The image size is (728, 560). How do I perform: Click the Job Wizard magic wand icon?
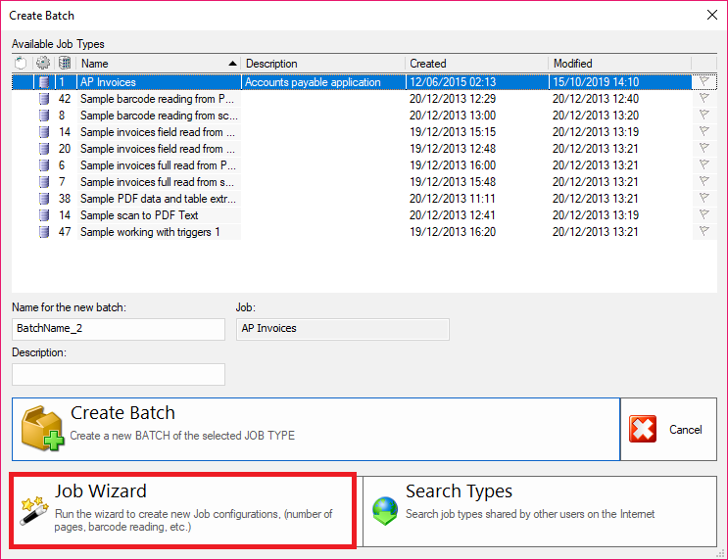33,509
